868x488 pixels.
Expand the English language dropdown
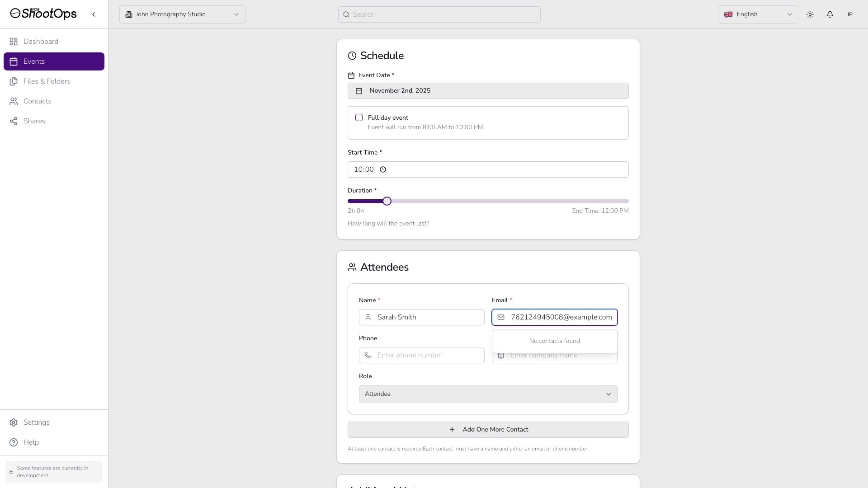[x=758, y=14]
